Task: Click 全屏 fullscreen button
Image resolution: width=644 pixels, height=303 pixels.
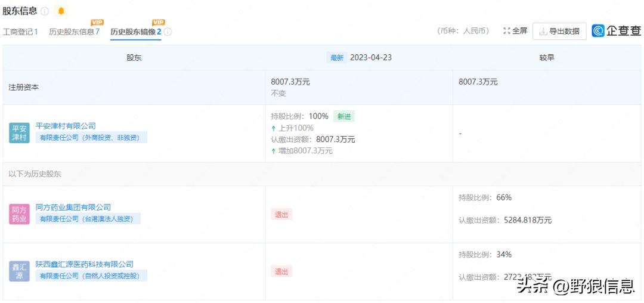Action: coord(515,31)
